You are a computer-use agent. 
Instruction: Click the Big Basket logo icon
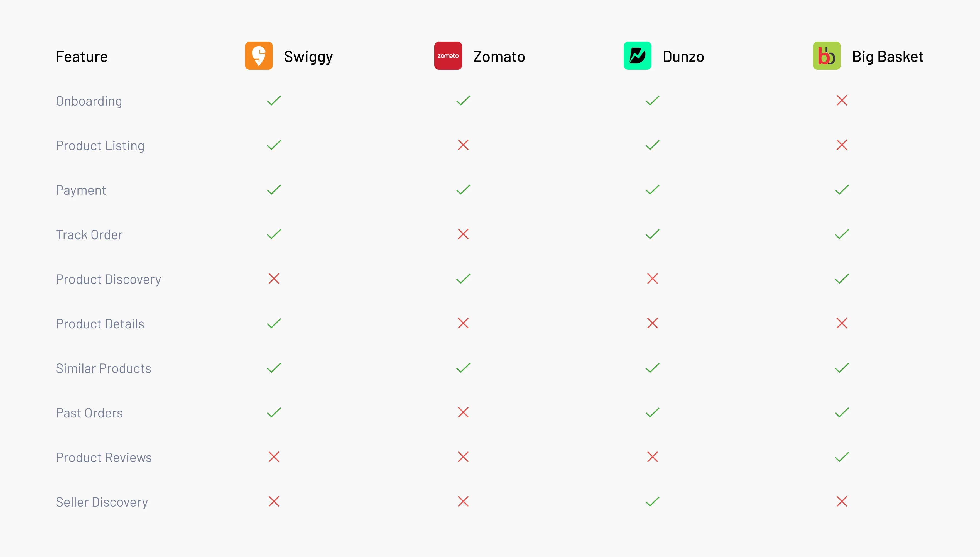tap(826, 56)
